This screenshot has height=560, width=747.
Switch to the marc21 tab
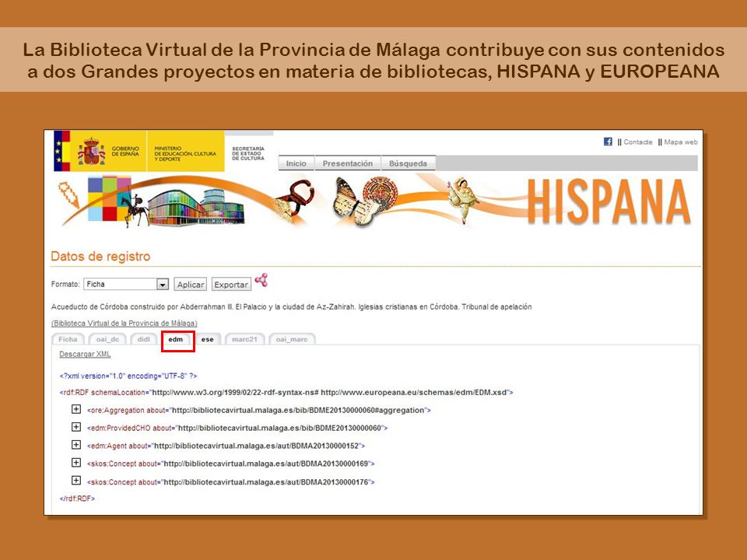pyautogui.click(x=244, y=339)
